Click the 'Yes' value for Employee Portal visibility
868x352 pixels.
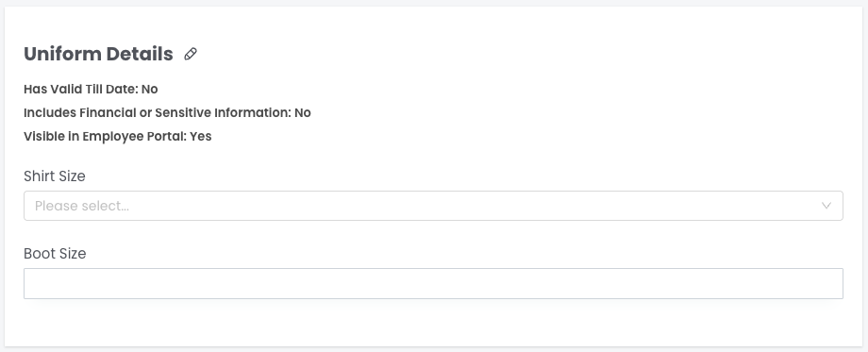pos(201,137)
